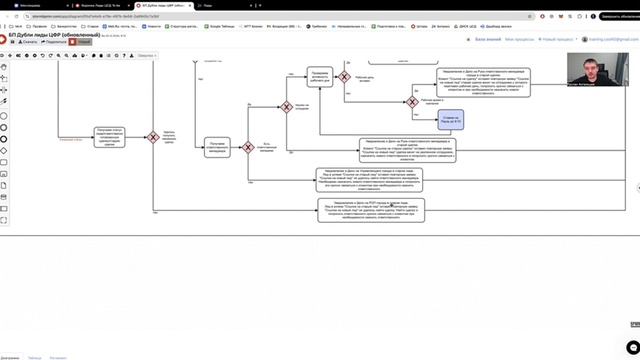Click the Скачать button
The height and width of the screenshot is (360, 640).
28,42
